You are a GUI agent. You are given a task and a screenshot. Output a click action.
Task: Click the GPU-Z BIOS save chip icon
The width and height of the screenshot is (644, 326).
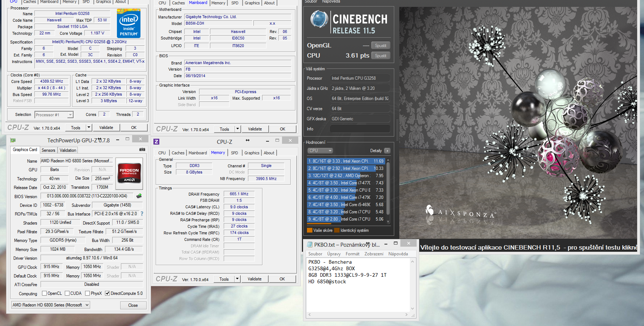point(139,196)
